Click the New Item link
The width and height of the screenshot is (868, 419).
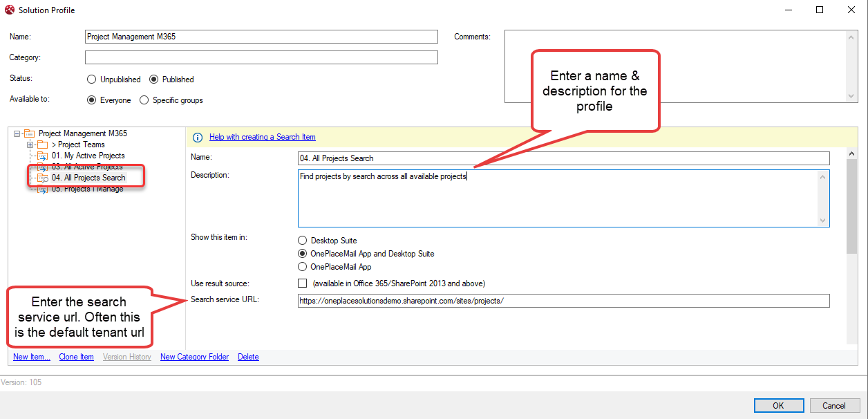point(32,357)
